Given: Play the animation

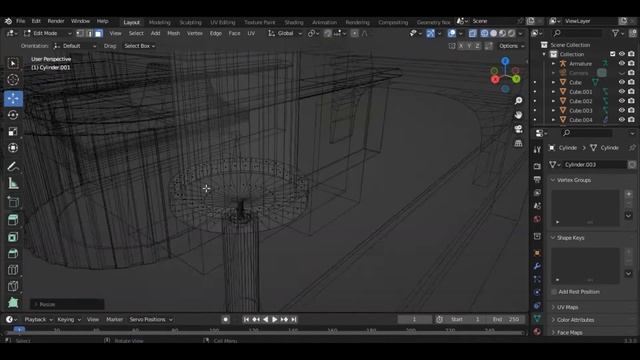Looking at the screenshot, I should [275, 320].
